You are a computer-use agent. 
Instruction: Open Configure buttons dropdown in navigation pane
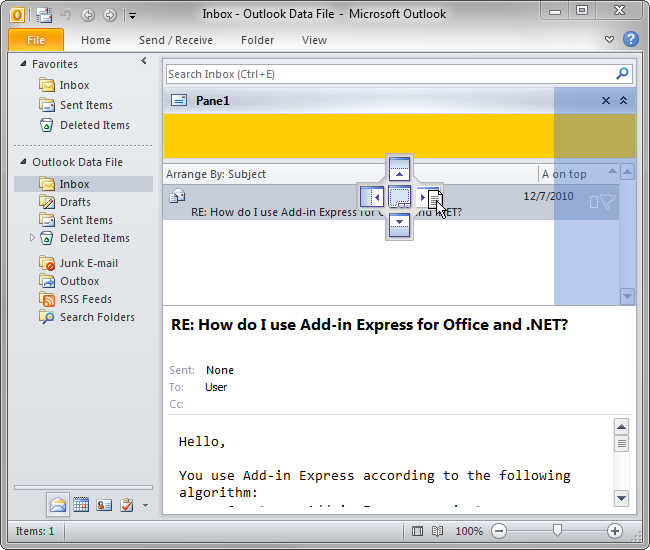[145, 505]
